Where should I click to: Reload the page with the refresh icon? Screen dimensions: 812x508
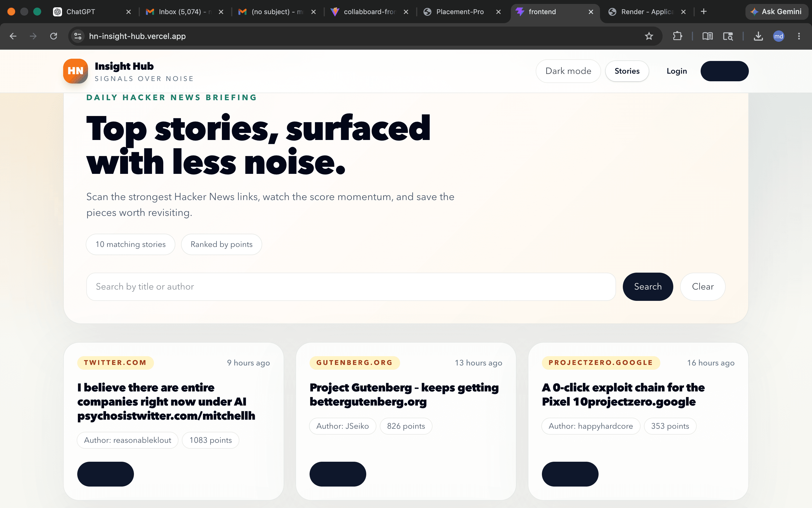click(54, 36)
